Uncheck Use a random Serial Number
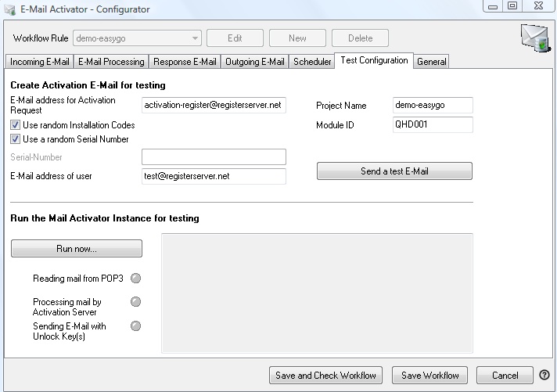 (x=15, y=139)
